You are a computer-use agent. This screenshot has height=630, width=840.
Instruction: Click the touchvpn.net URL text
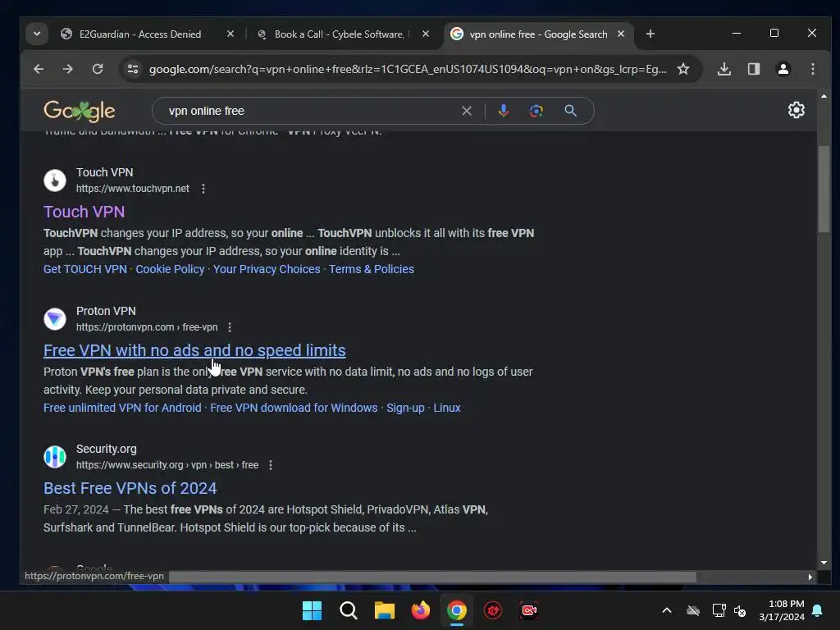coord(132,189)
